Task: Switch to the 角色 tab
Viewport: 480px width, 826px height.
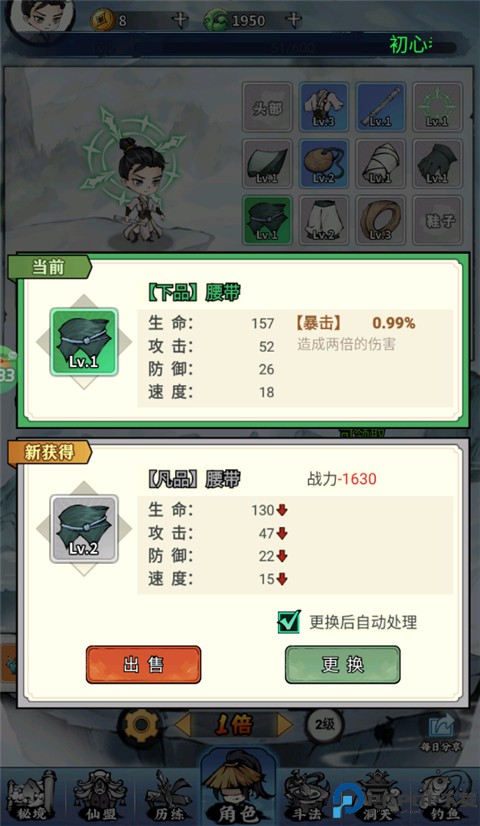Action: 239,787
